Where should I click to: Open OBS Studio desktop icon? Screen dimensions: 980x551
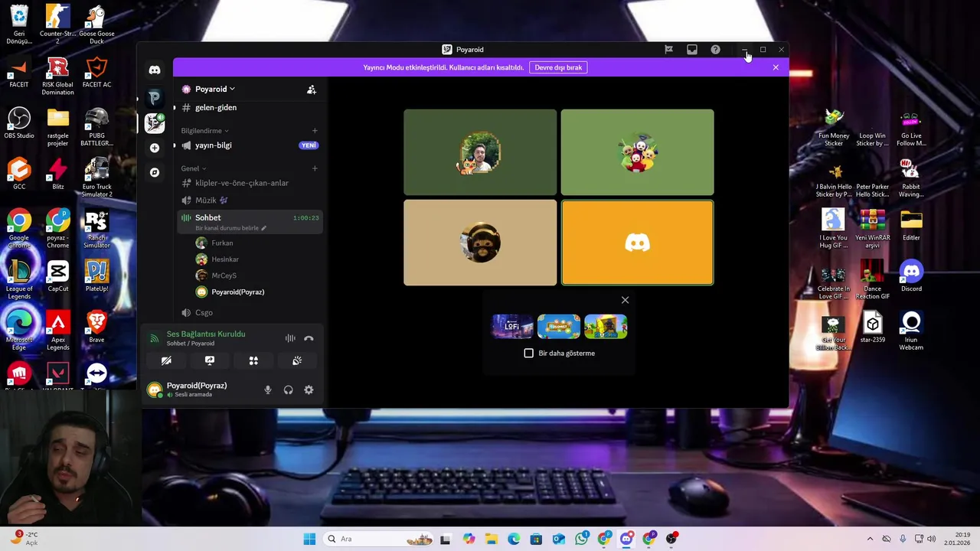(x=19, y=124)
